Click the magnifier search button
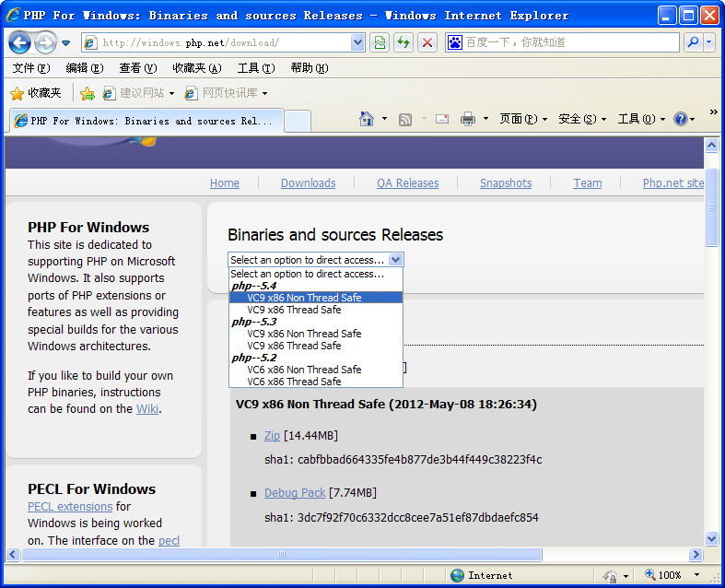 (693, 42)
